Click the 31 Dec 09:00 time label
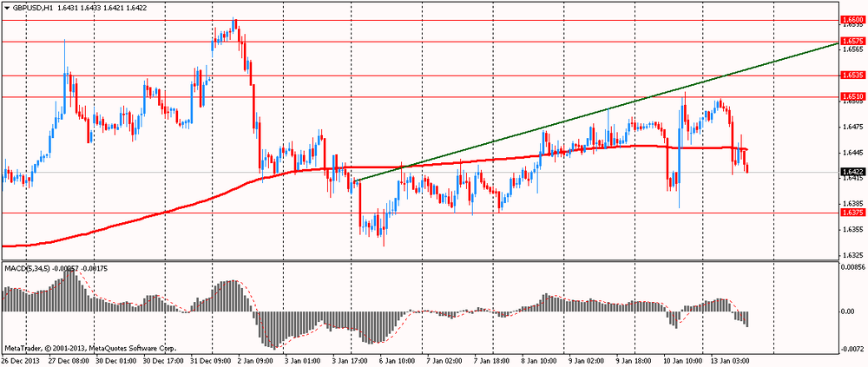 [x=209, y=360]
